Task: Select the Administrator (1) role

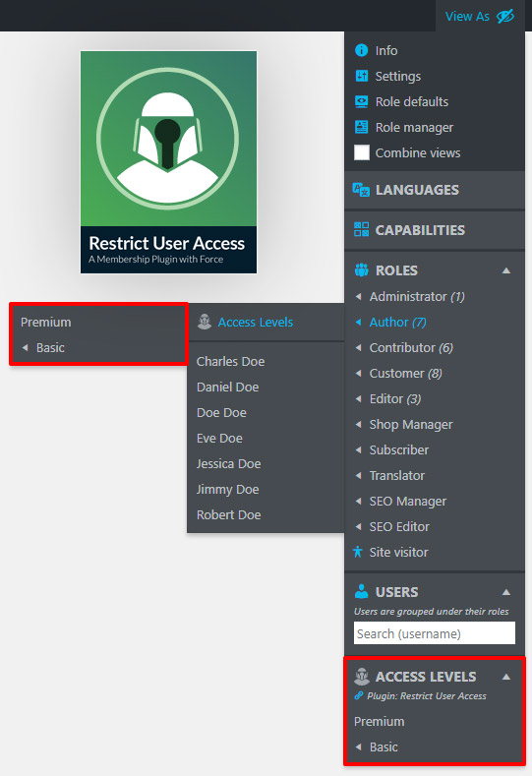Action: click(417, 296)
